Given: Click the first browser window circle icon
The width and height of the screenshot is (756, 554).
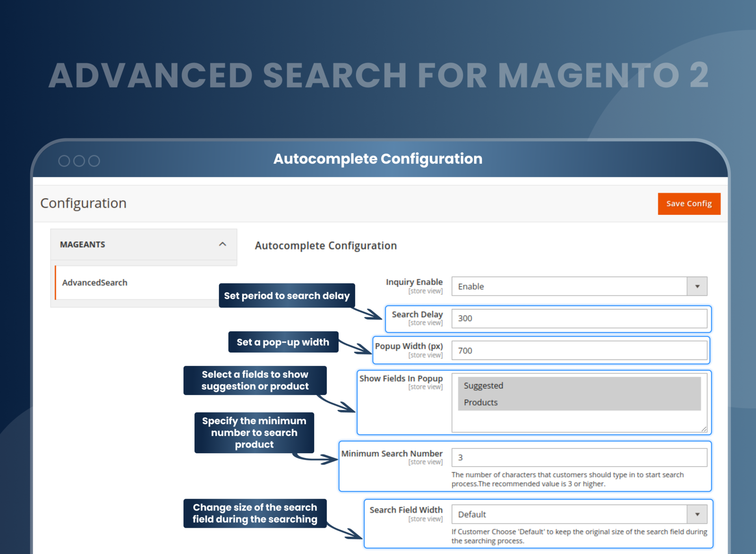Looking at the screenshot, I should [64, 161].
